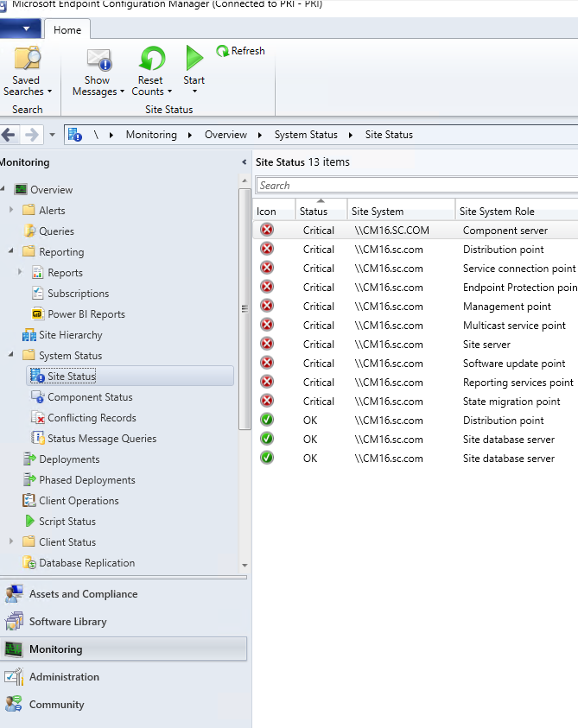
Task: Open Deployments icon
Action: coord(29,459)
